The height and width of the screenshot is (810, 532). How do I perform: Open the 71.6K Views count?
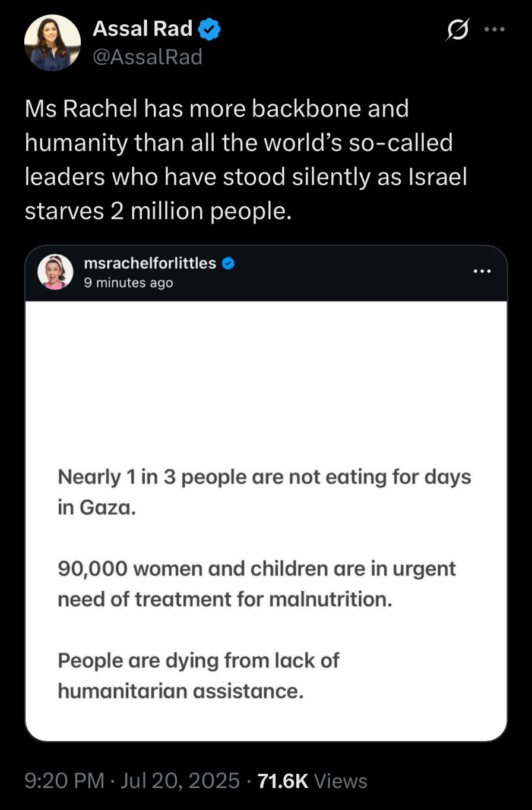coord(313,780)
